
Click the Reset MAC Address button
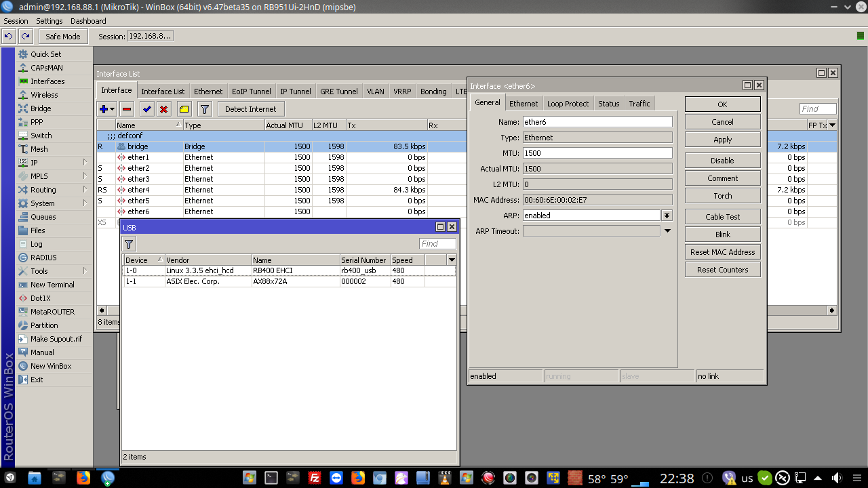click(x=722, y=252)
